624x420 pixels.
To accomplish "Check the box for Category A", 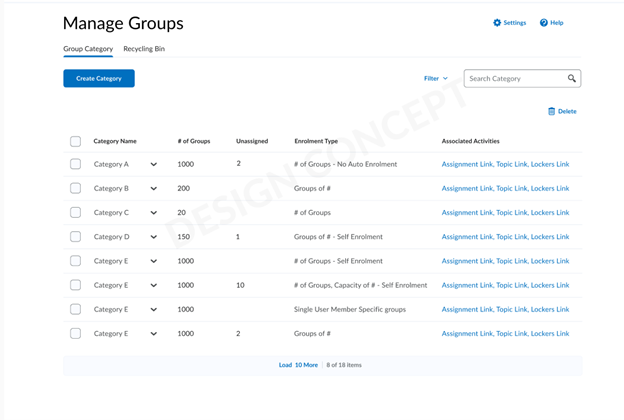I will tap(75, 164).
